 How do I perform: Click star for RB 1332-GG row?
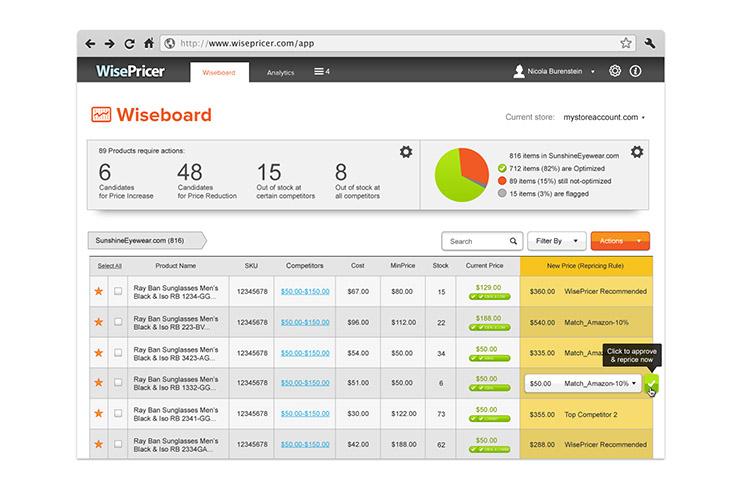(x=98, y=382)
